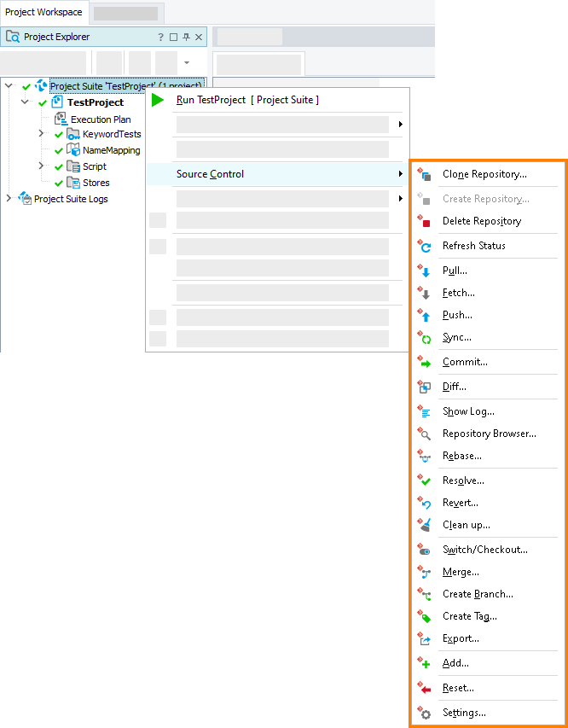The width and height of the screenshot is (568, 728).
Task: Select Push... menu entry
Action: (x=487, y=315)
